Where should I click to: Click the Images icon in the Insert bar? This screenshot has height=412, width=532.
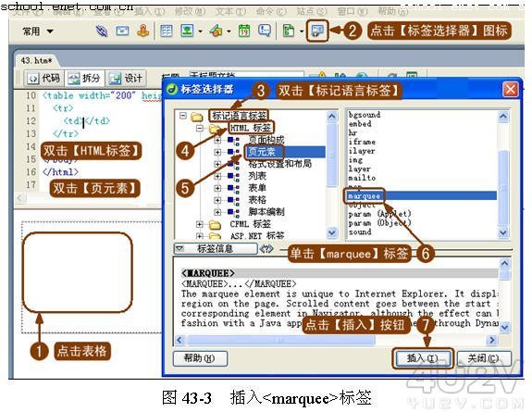coord(187,31)
